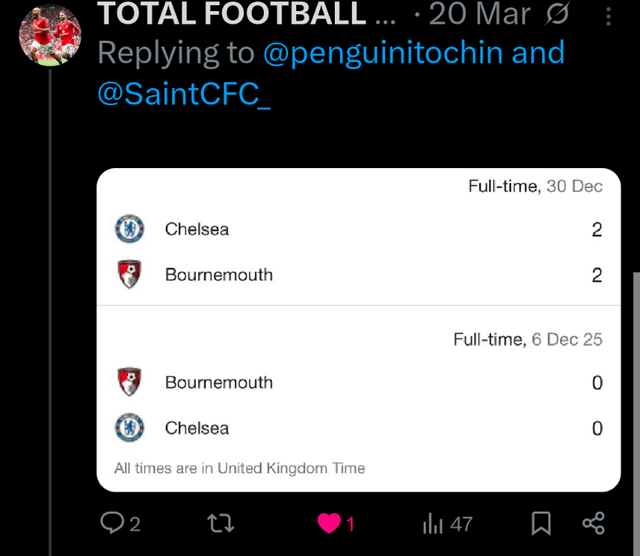This screenshot has height=556, width=640.
Task: Open the @SaintCFC_ profile link
Action: tap(184, 93)
